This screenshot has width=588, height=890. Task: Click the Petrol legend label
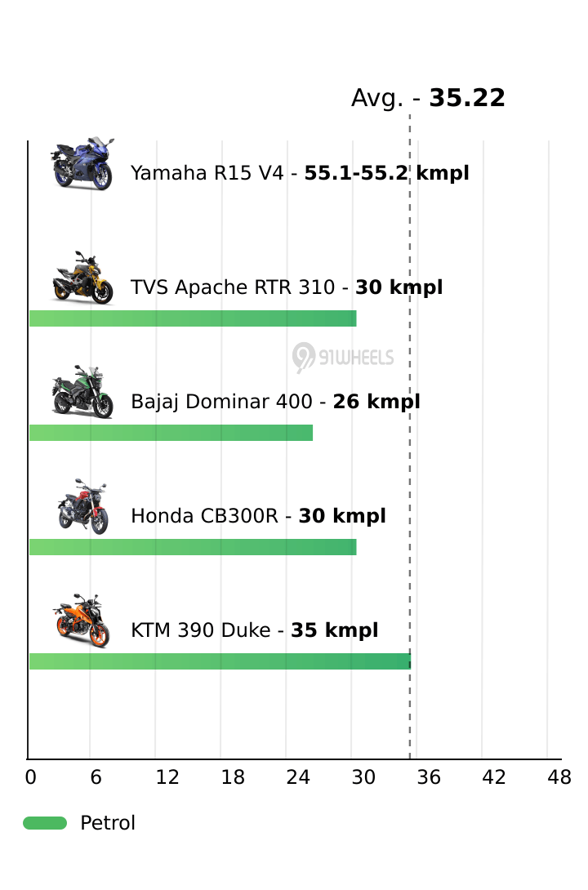108,823
